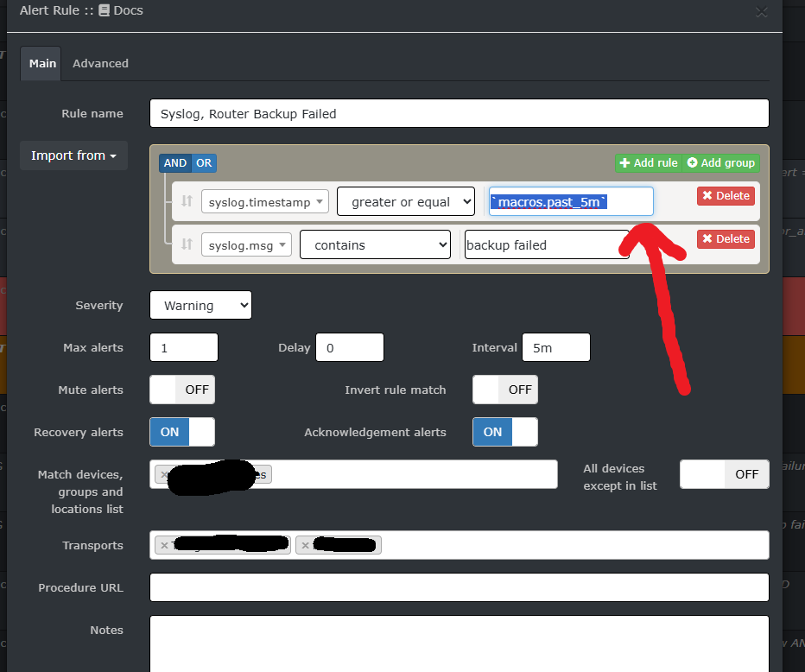Enable All devices except in list

724,474
